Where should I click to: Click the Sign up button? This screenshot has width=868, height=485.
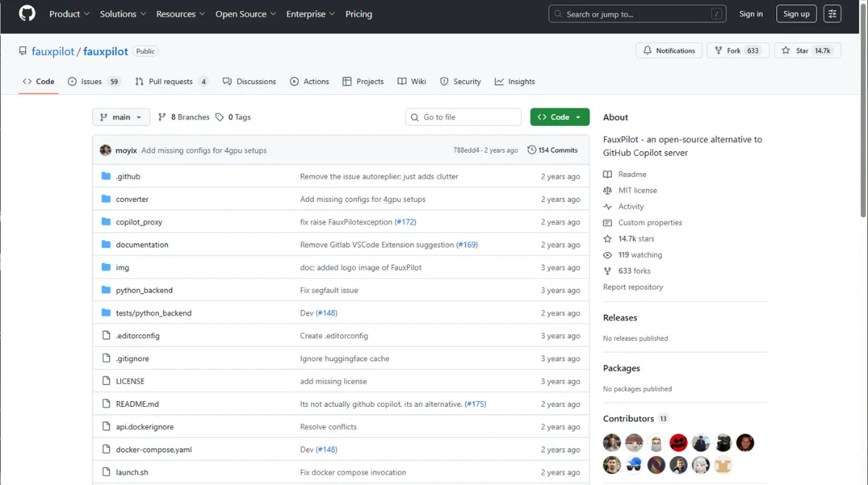tap(796, 14)
